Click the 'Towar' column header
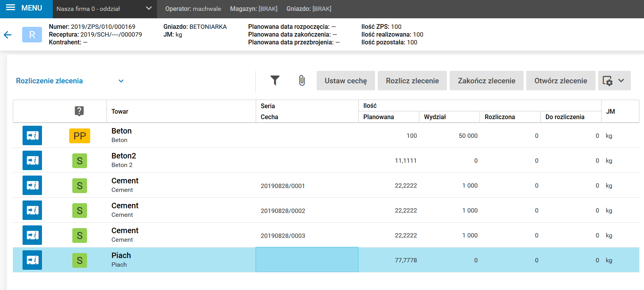The width and height of the screenshot is (644, 290). (120, 111)
